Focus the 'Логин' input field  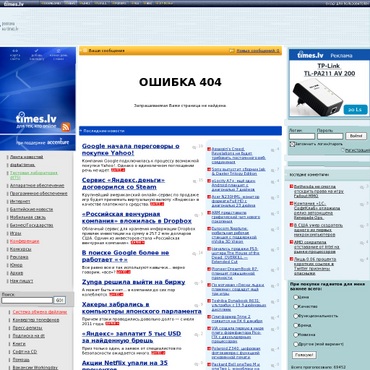point(302,136)
